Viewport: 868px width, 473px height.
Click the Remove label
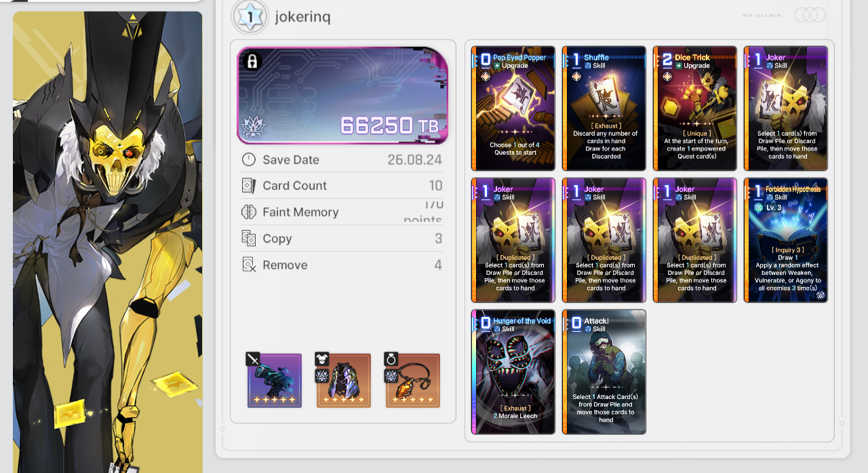(x=285, y=265)
